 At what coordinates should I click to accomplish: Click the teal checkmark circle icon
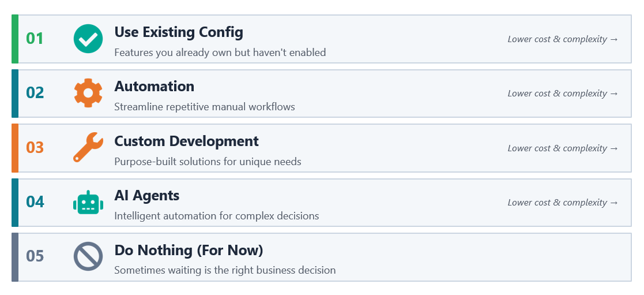click(x=88, y=39)
